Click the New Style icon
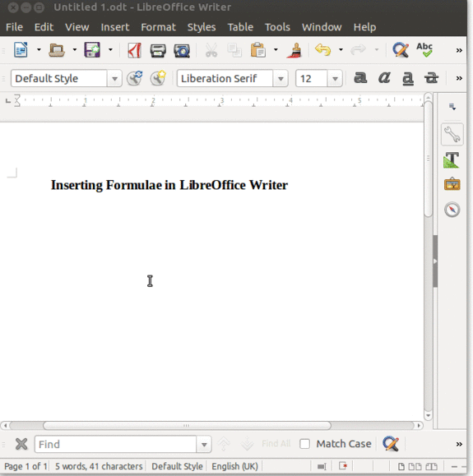Screen dimensions: 473x476 [x=158, y=78]
